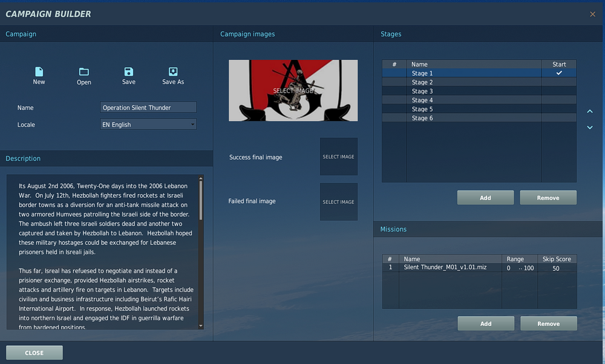
Task: Move selected stage down with down arrow
Action: (590, 127)
